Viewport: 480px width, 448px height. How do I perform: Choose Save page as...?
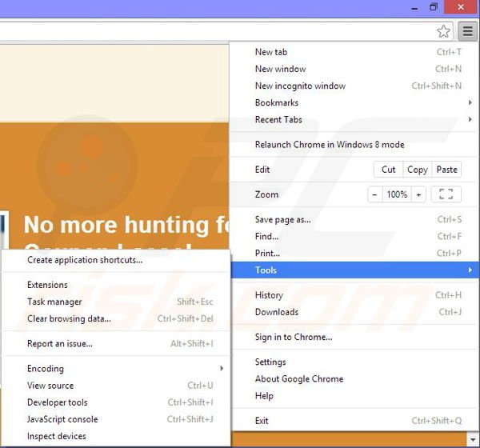pos(354,219)
